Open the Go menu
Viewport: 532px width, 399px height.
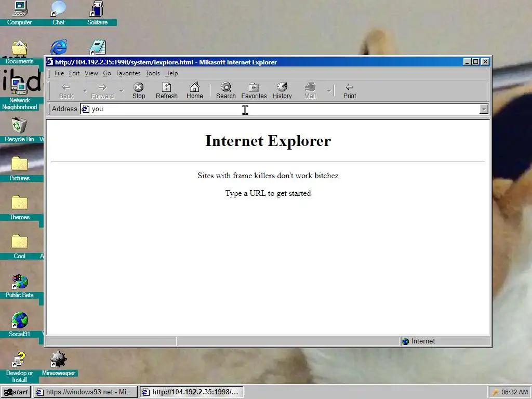(x=107, y=73)
